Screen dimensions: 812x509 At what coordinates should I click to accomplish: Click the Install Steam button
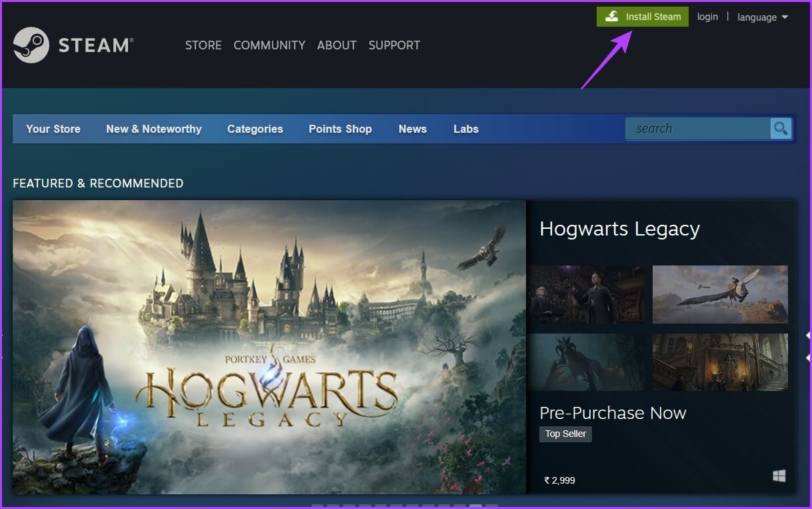tap(643, 17)
